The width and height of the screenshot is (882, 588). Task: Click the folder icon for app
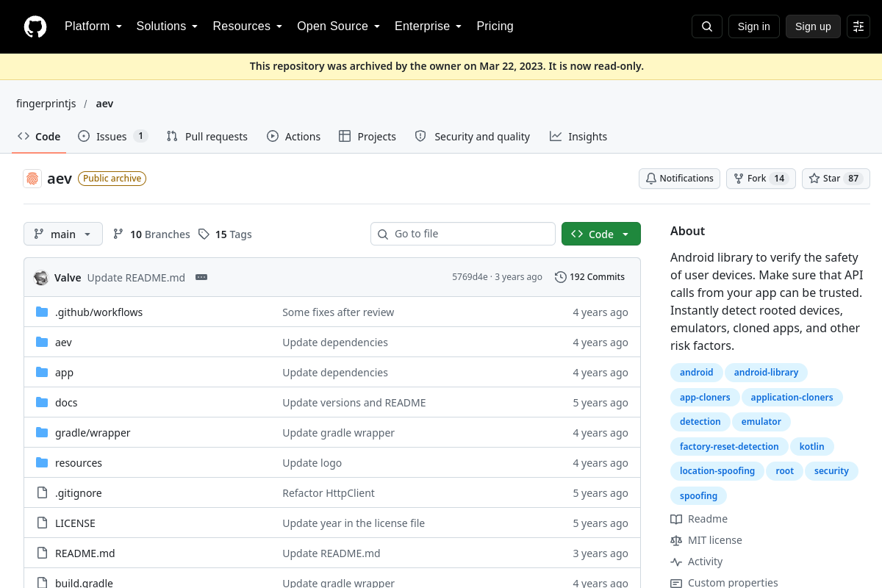[42, 373]
